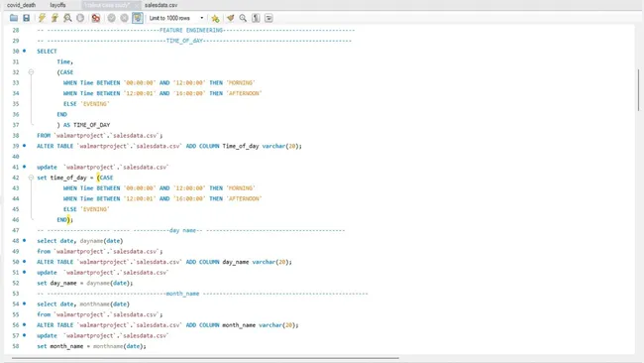Click 'TIME_OF_DAY' alias on line 37
This screenshot has height=363, width=644.
[x=91, y=125]
